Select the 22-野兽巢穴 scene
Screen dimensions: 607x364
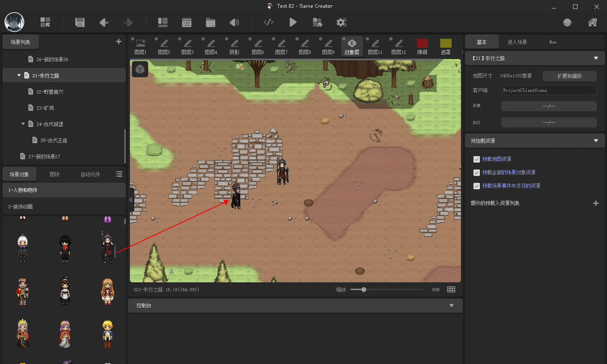coord(64,92)
